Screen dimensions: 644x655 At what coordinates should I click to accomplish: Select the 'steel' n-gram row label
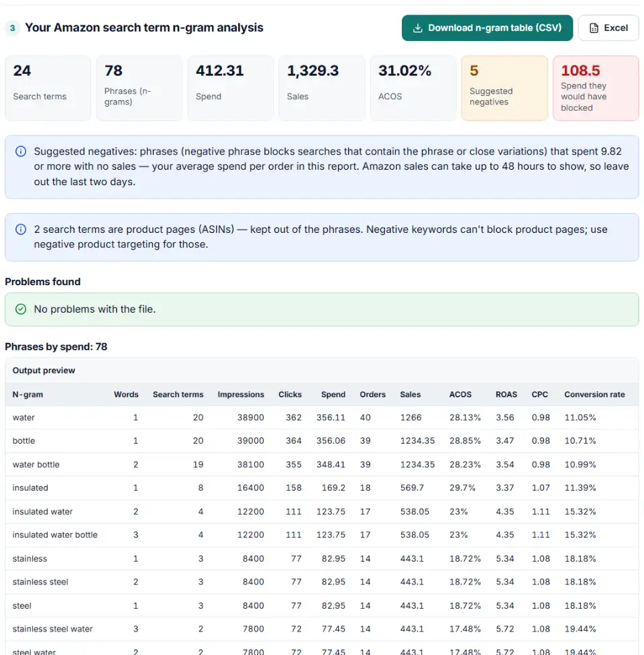[21, 605]
